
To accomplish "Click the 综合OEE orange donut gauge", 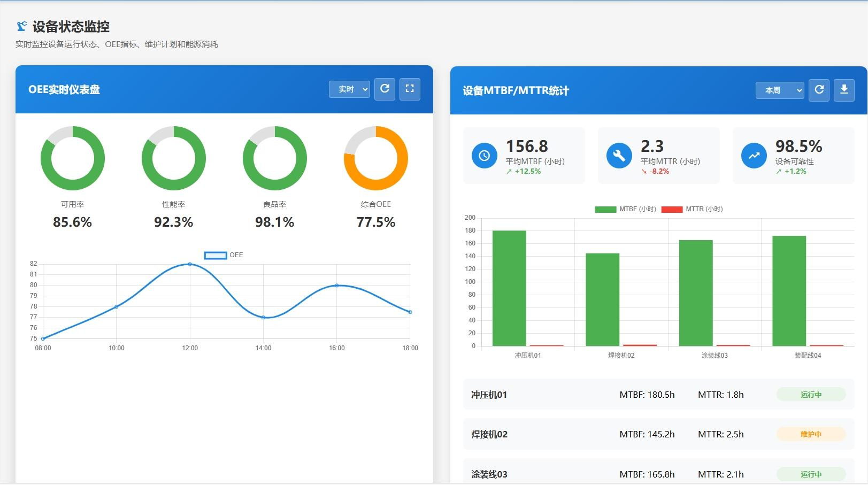I will (376, 157).
